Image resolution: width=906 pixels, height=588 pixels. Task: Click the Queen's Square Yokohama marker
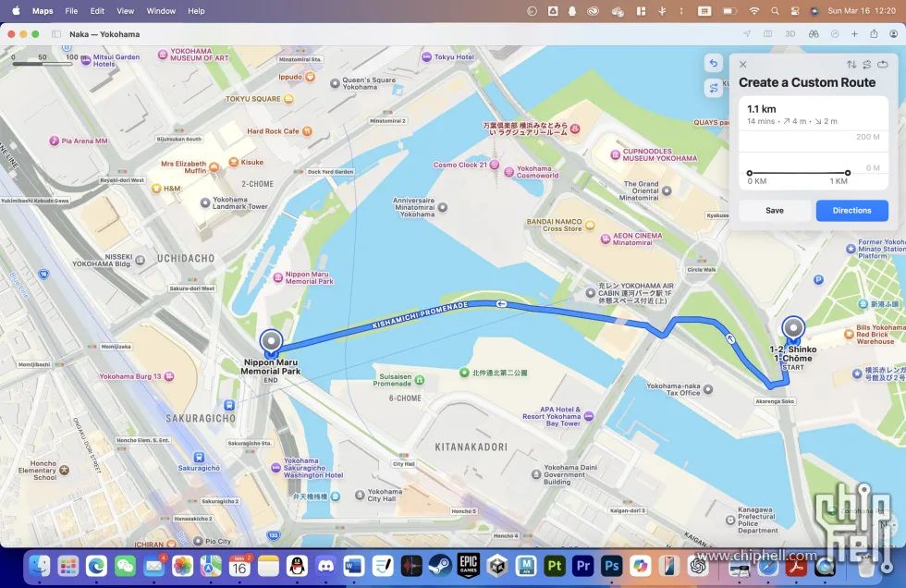pyautogui.click(x=335, y=83)
